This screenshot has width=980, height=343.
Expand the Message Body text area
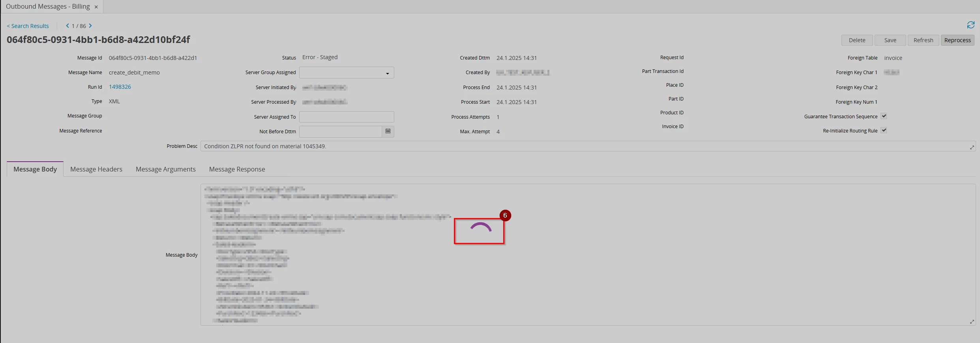click(x=972, y=322)
